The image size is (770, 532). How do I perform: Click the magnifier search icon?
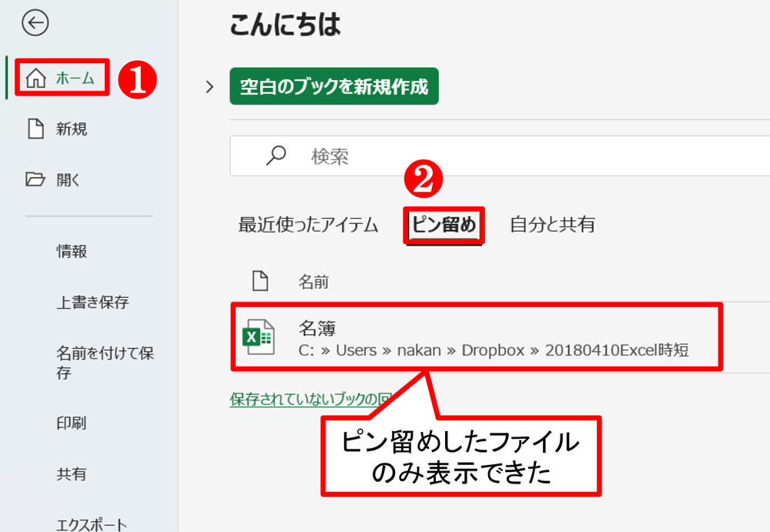tap(276, 156)
